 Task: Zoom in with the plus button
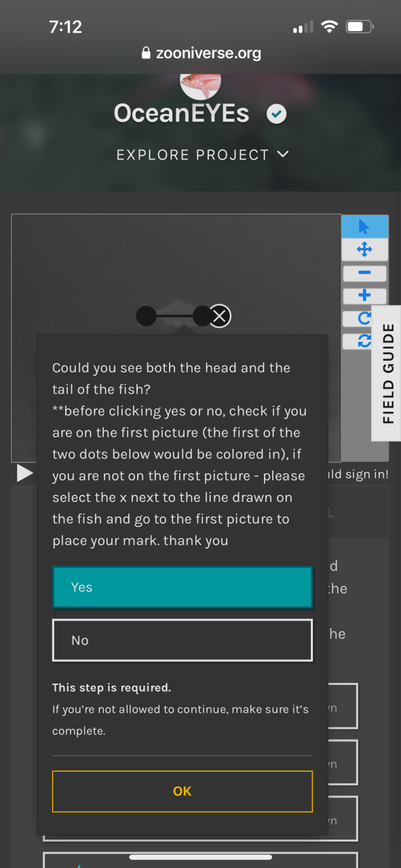pos(364,296)
